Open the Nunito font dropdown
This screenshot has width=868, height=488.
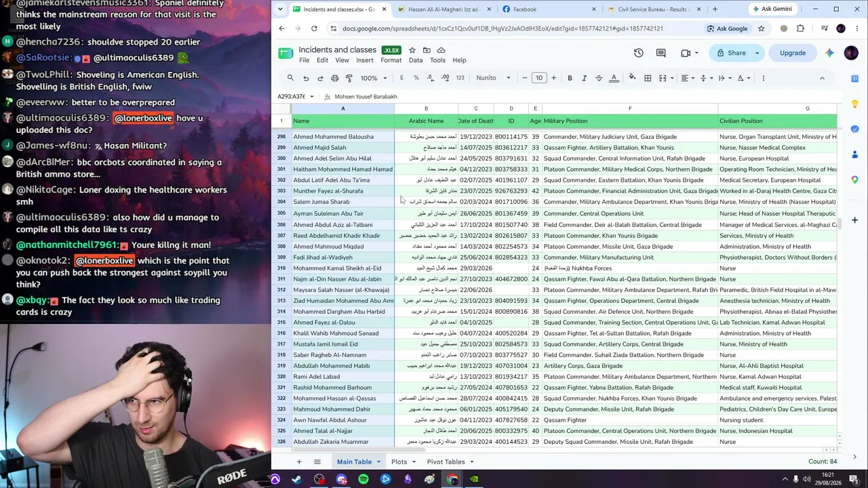tap(493, 78)
